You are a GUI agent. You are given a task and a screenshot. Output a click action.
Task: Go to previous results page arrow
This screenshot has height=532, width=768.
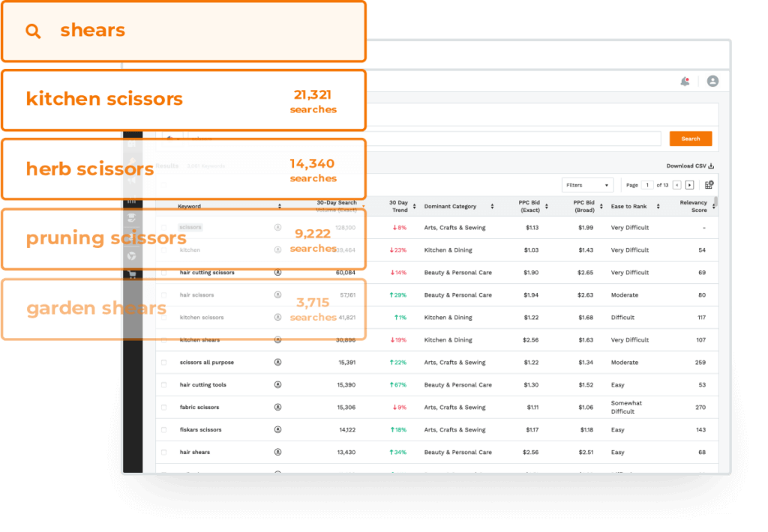(676, 185)
